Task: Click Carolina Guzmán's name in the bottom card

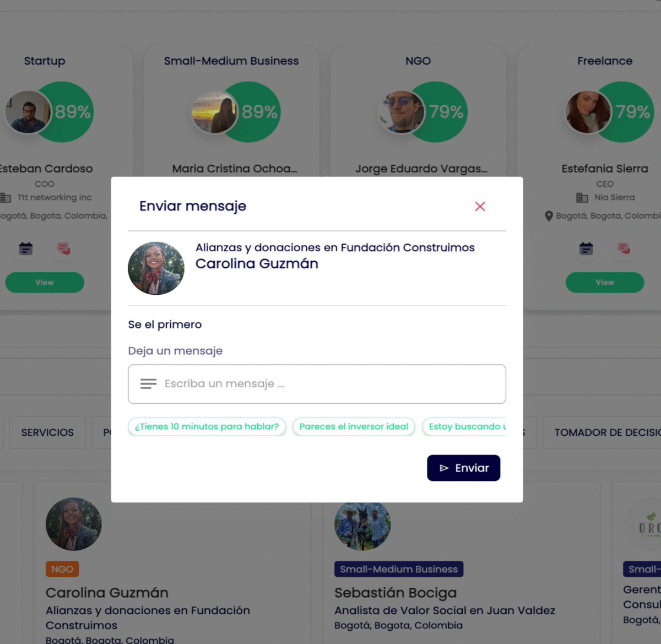Action: pyautogui.click(x=107, y=593)
